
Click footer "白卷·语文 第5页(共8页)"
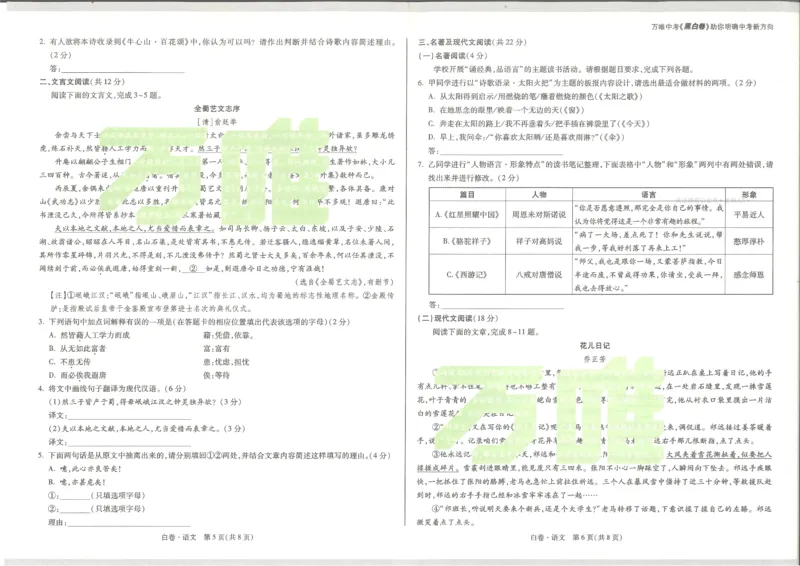tap(207, 537)
